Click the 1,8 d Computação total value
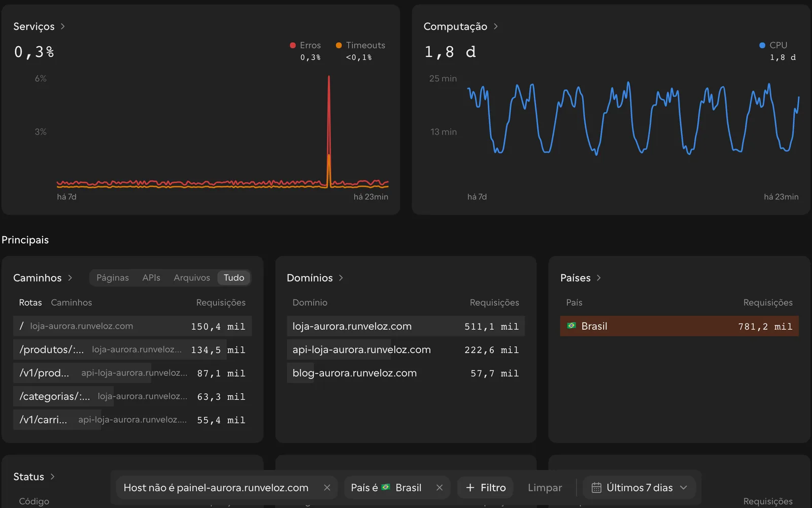 (x=450, y=52)
